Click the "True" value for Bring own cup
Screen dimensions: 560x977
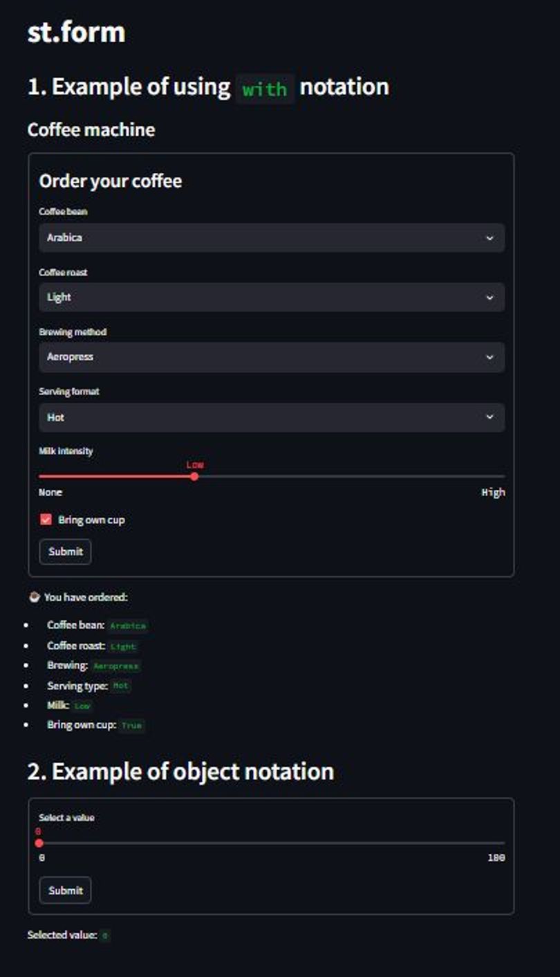(131, 726)
